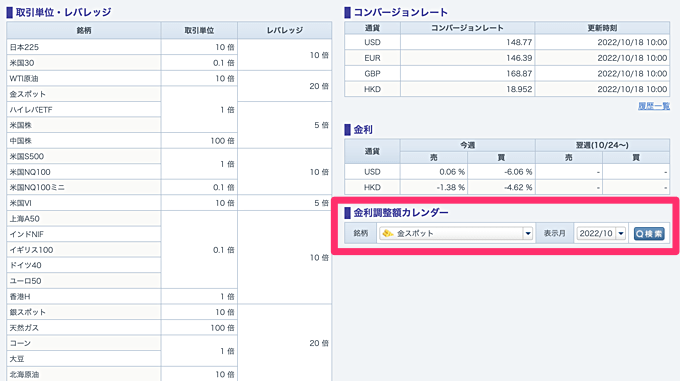Viewport: 680px width, 381px height.
Task: Open the 履歴一覧 history link
Action: [654, 106]
